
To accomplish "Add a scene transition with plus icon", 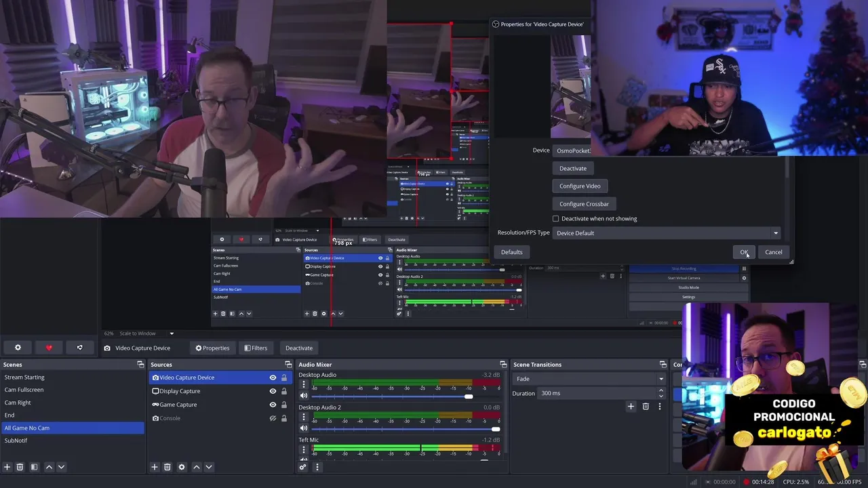I will 631,406.
